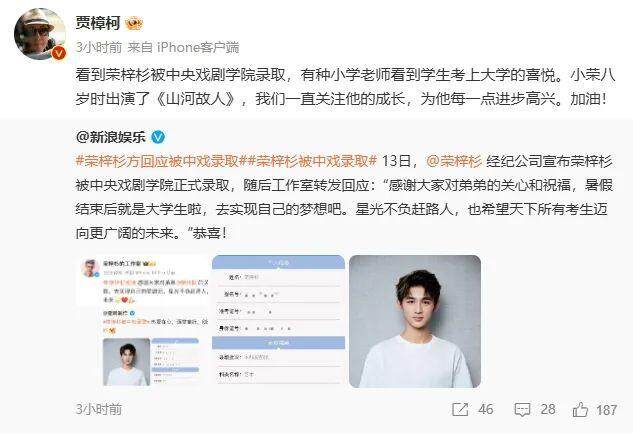Screen dimensions: 633x436
Task: View the studio post screenshot thumbnail
Action: pos(143,321)
